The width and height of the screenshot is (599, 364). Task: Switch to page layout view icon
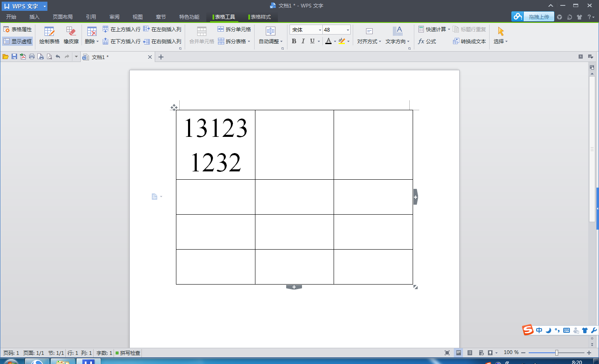pyautogui.click(x=458, y=353)
